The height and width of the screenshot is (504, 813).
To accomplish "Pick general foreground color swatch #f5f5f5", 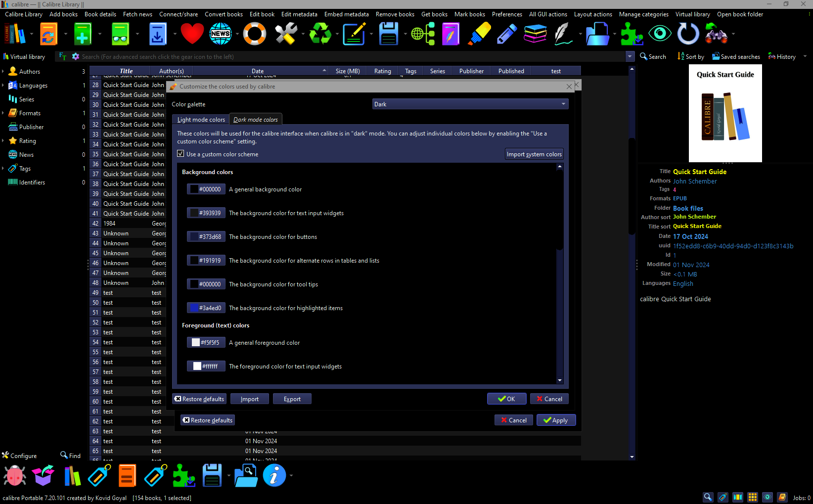I will tap(206, 342).
